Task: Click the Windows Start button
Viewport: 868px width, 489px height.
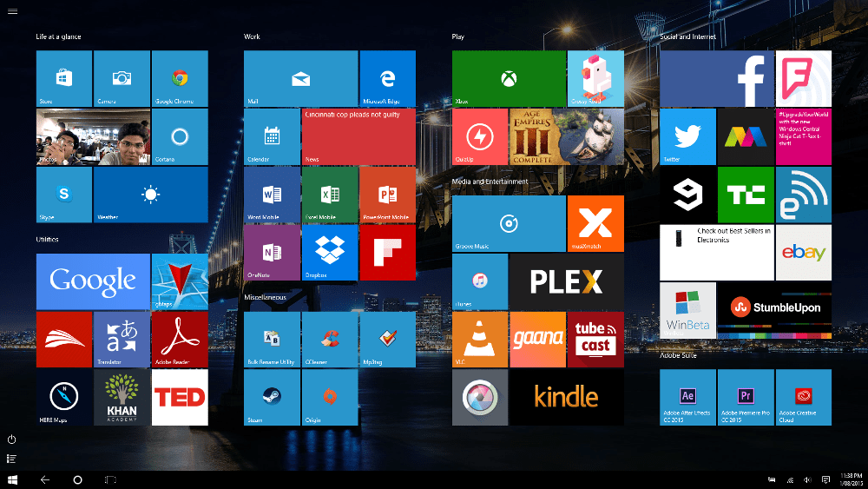Action: [x=13, y=479]
